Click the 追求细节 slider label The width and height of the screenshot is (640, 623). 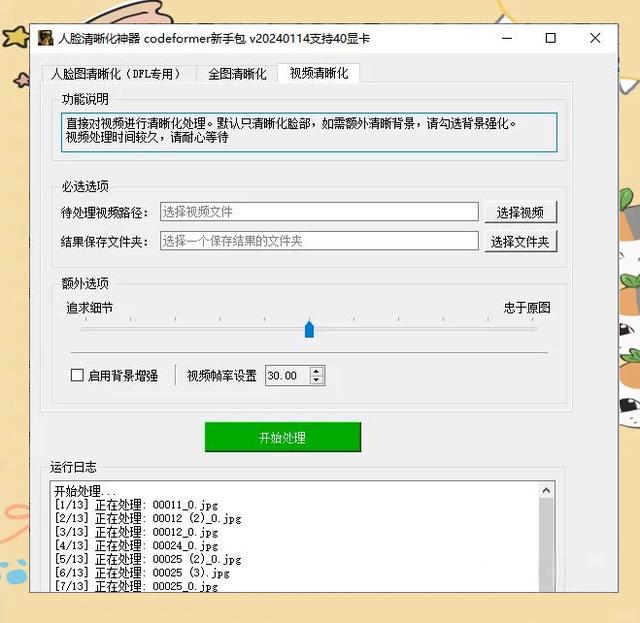click(x=89, y=307)
